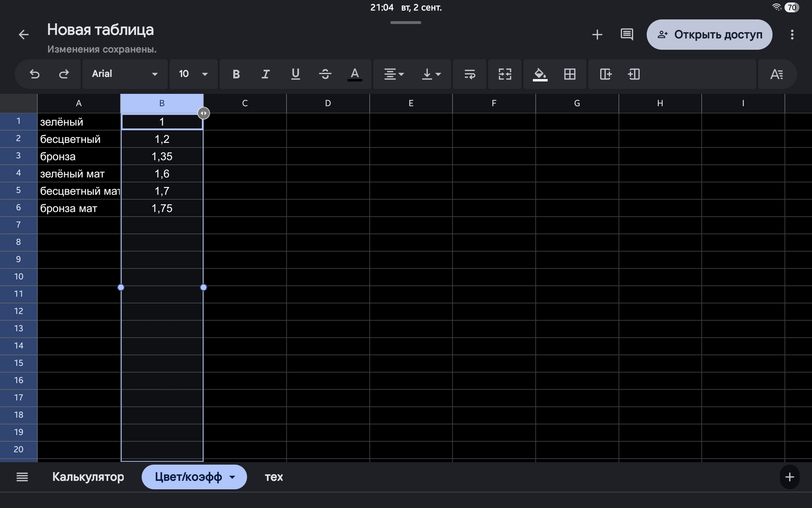
Task: Toggle strikethrough formatting
Action: (x=325, y=74)
